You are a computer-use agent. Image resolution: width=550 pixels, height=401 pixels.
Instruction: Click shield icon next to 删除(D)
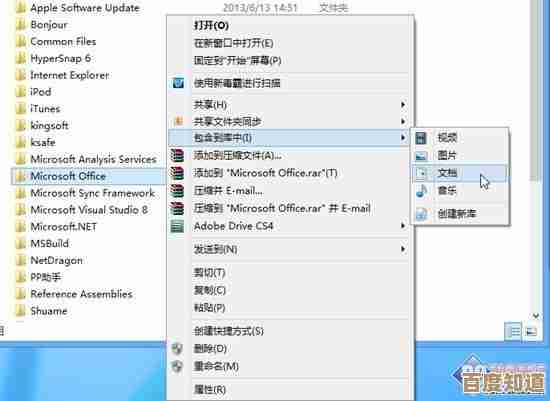coord(177,348)
